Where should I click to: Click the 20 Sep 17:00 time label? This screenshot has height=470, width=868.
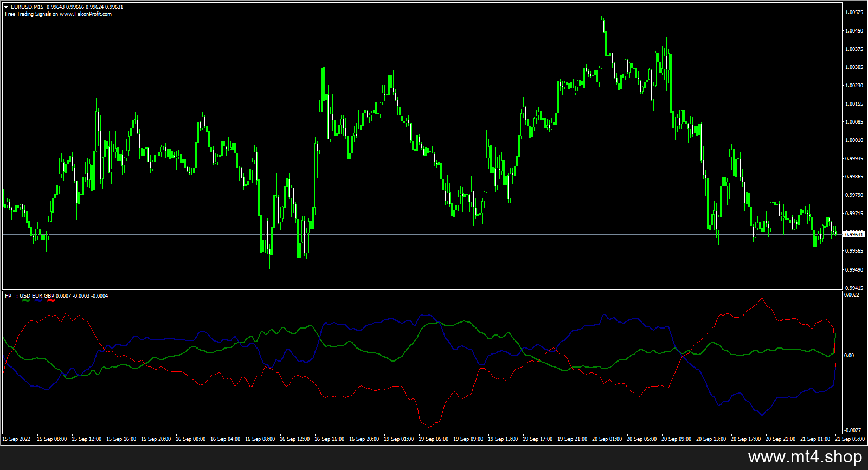[745, 439]
